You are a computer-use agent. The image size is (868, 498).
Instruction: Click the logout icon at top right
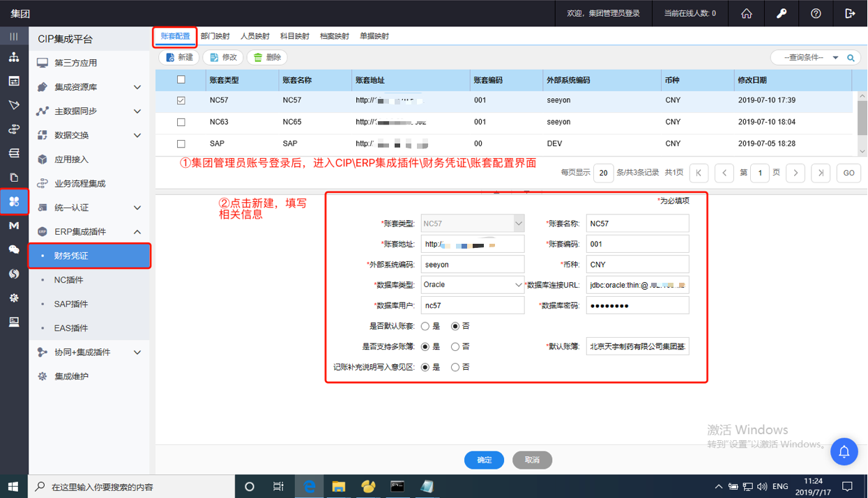tap(850, 13)
